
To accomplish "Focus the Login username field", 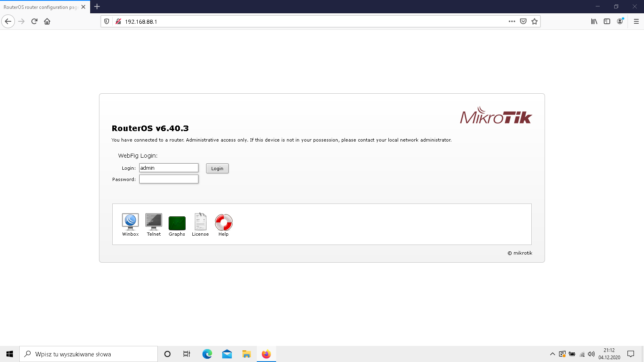I will [x=169, y=168].
